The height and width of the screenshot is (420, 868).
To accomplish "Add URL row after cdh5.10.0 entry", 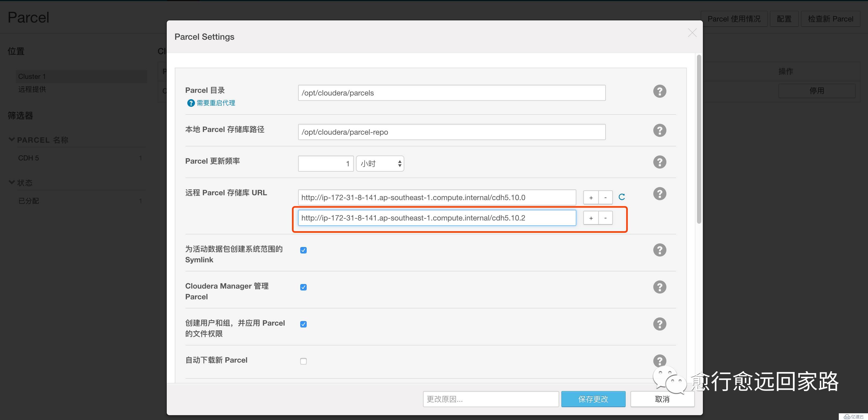I will tap(591, 198).
